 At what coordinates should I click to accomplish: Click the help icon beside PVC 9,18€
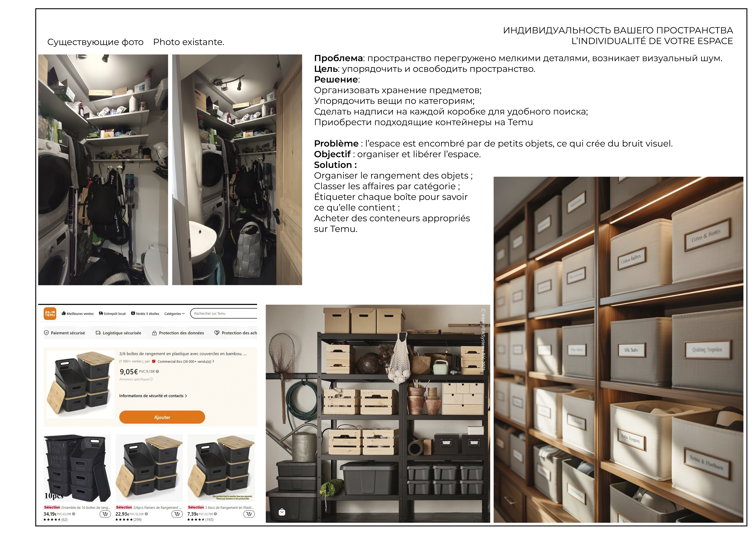[x=157, y=371]
